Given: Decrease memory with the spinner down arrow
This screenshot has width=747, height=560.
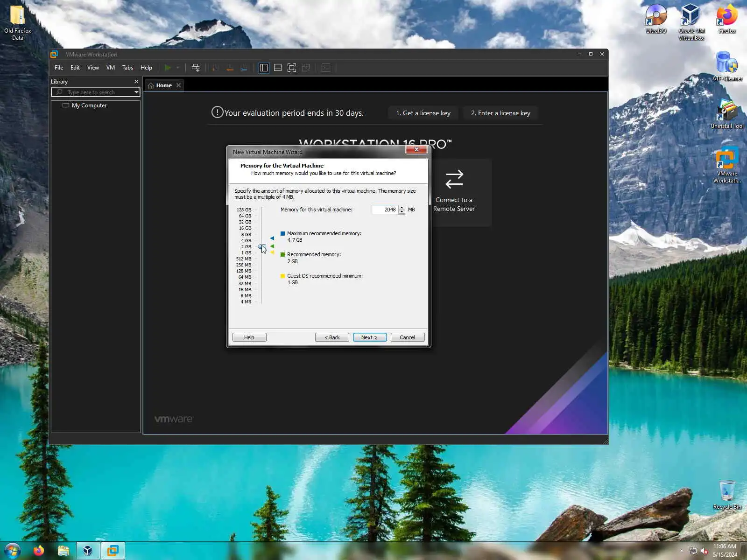Looking at the screenshot, I should pos(402,212).
